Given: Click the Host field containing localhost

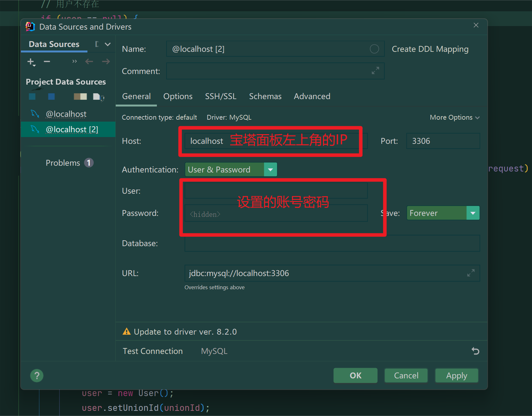Looking at the screenshot, I should tap(276, 141).
